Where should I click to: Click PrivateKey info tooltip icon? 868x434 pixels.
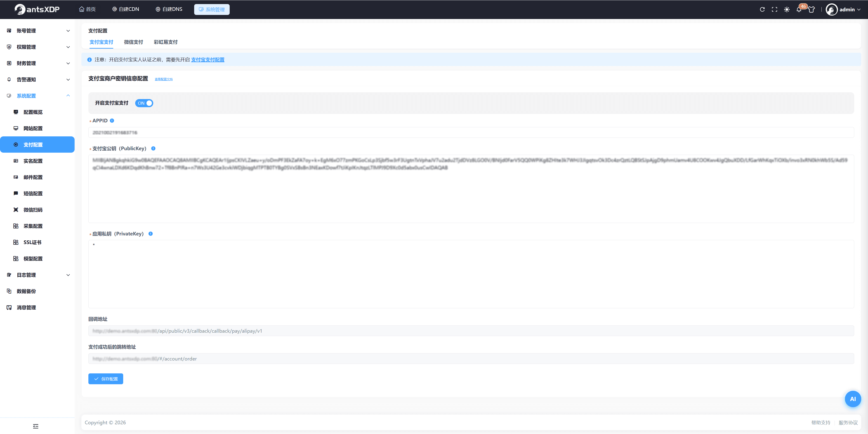click(151, 234)
